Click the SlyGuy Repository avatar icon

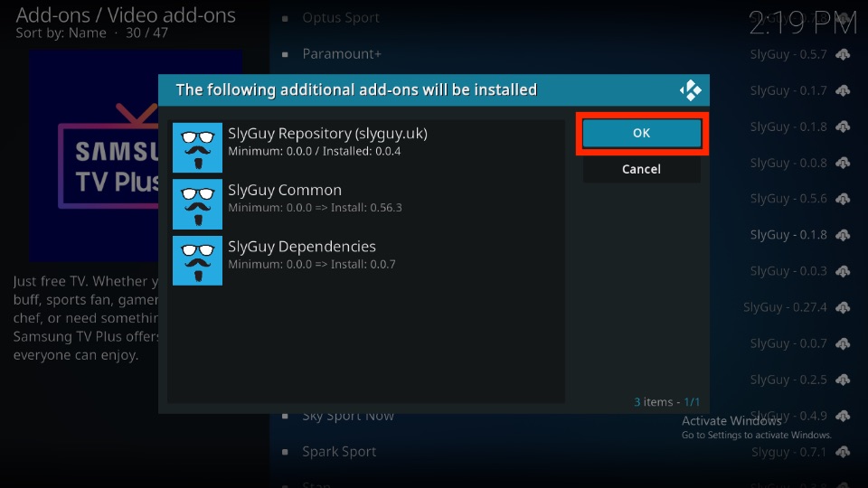pos(197,147)
